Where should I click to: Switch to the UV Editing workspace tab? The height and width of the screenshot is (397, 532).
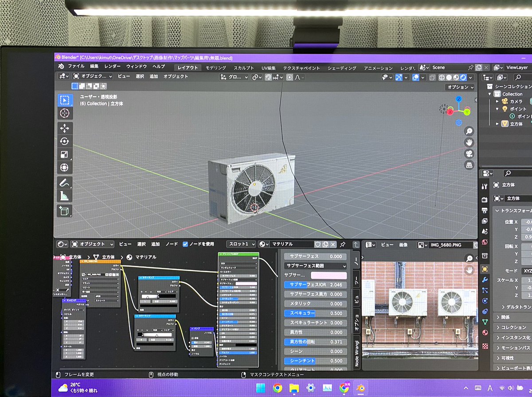268,68
